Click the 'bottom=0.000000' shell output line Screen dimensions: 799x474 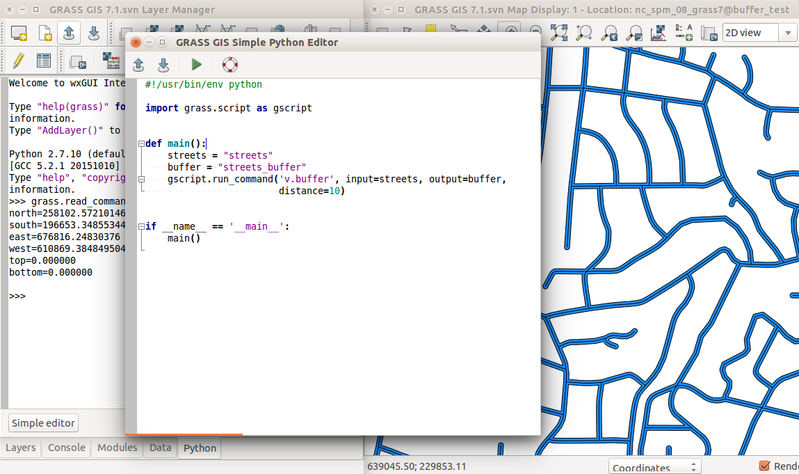50,273
